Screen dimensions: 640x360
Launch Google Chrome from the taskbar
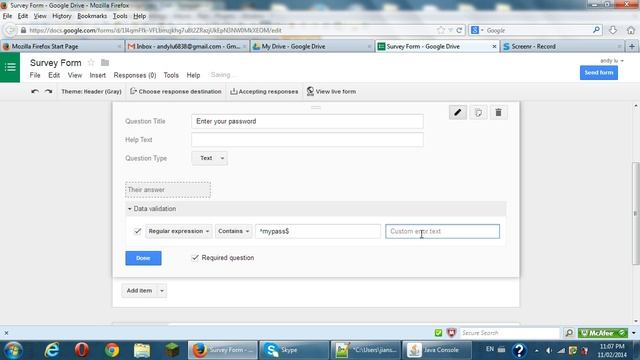(x=112, y=350)
